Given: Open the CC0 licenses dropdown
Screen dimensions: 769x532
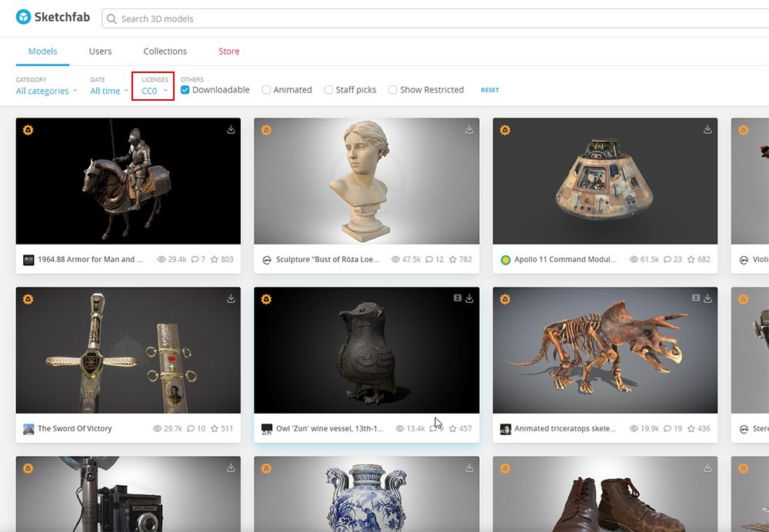Looking at the screenshot, I should (x=154, y=91).
